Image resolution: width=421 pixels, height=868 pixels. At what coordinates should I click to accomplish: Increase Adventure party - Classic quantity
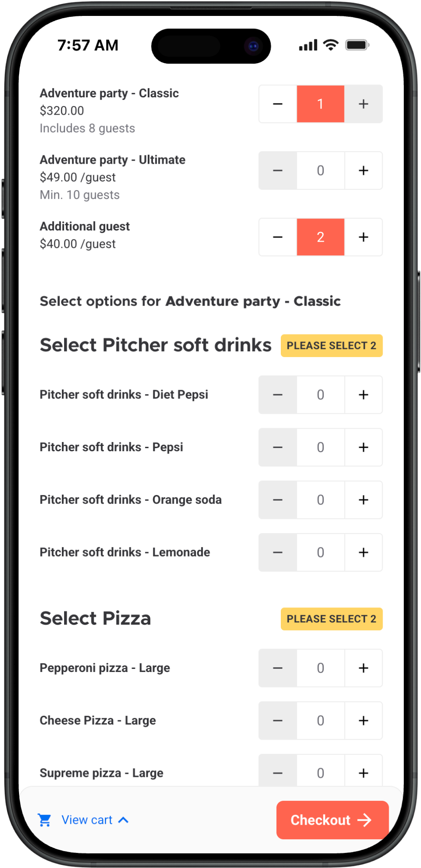click(363, 104)
